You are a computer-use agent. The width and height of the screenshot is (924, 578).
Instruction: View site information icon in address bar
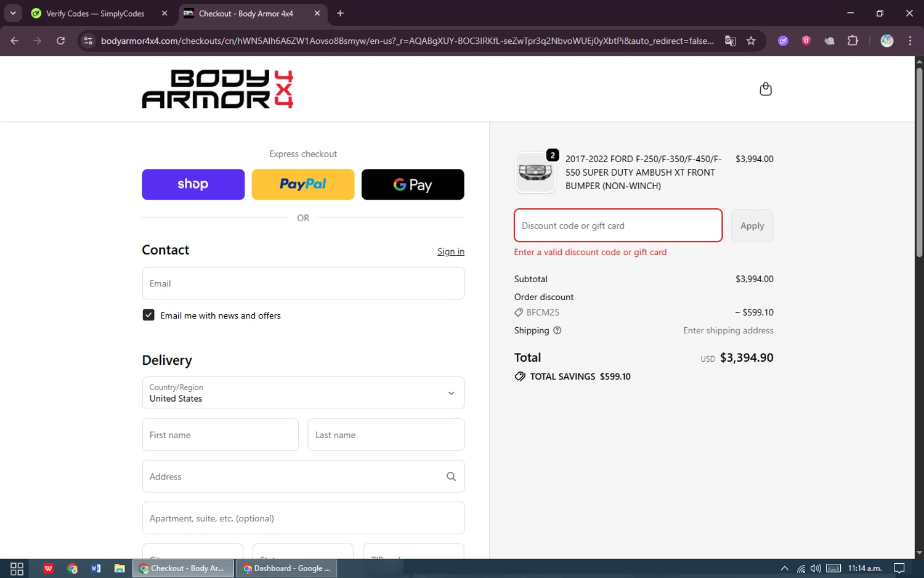click(x=88, y=41)
